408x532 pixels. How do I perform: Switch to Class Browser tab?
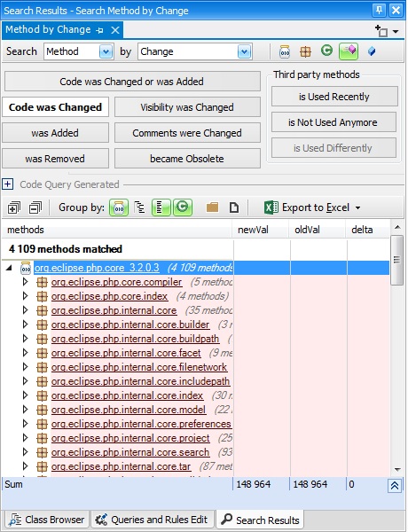(47, 520)
